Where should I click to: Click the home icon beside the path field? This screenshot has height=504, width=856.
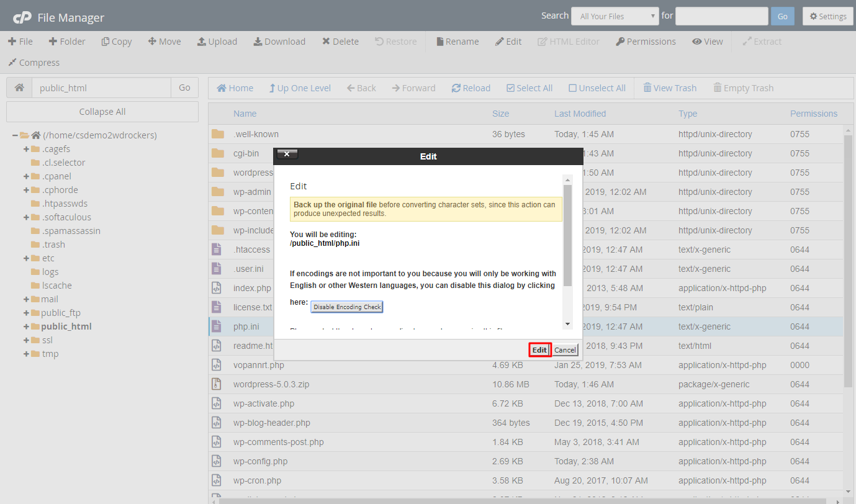click(19, 88)
